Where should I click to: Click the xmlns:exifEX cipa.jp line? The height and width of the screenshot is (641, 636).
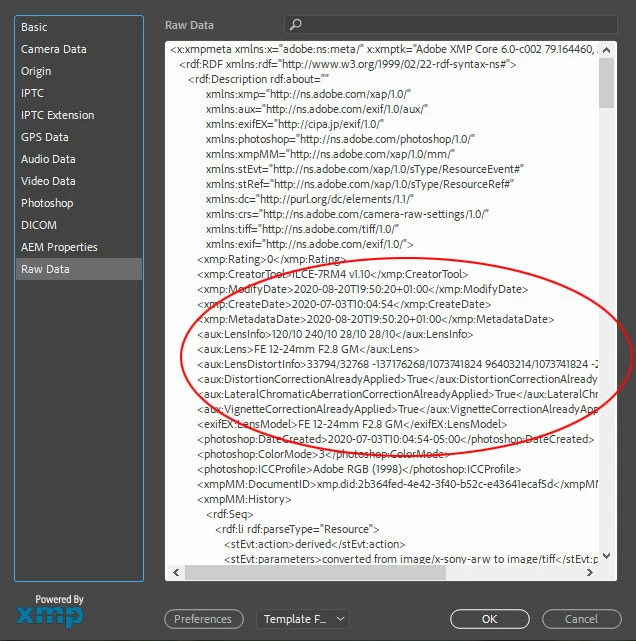coord(294,124)
